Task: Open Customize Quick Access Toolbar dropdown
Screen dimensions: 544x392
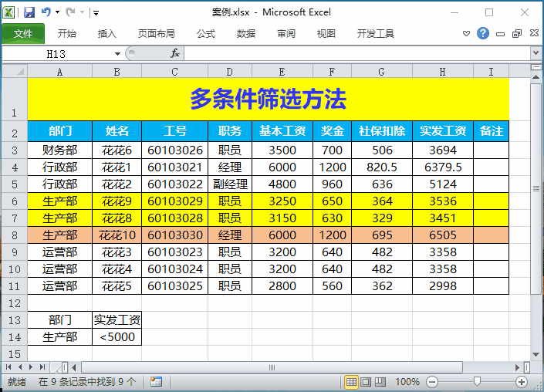Action: (96, 13)
